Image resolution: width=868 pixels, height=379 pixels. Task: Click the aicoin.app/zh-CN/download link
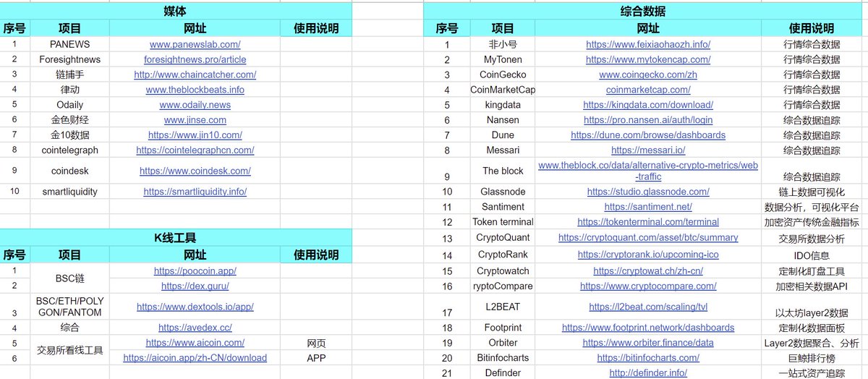click(x=195, y=358)
